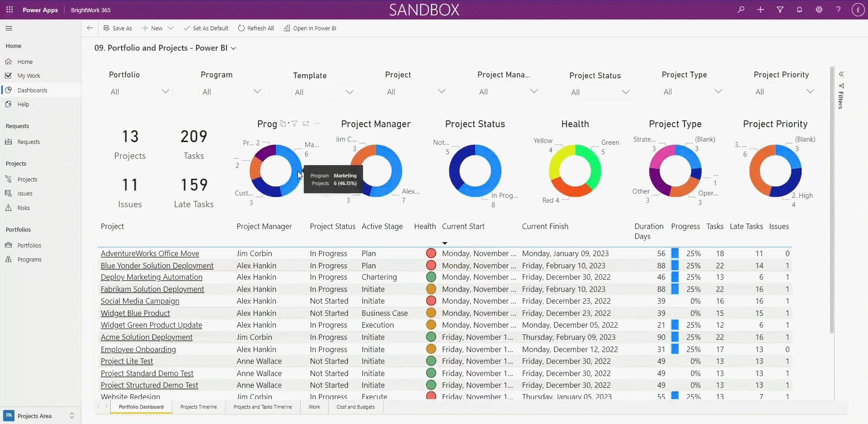Screen dimensions: 868x424
Task: Click New in the command bar
Action: (x=152, y=28)
